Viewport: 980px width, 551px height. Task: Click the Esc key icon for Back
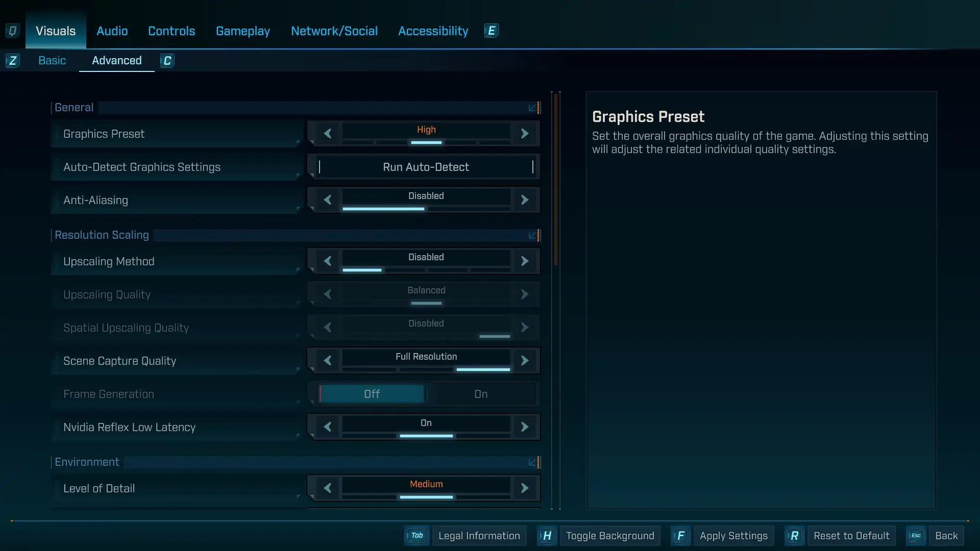(x=916, y=536)
